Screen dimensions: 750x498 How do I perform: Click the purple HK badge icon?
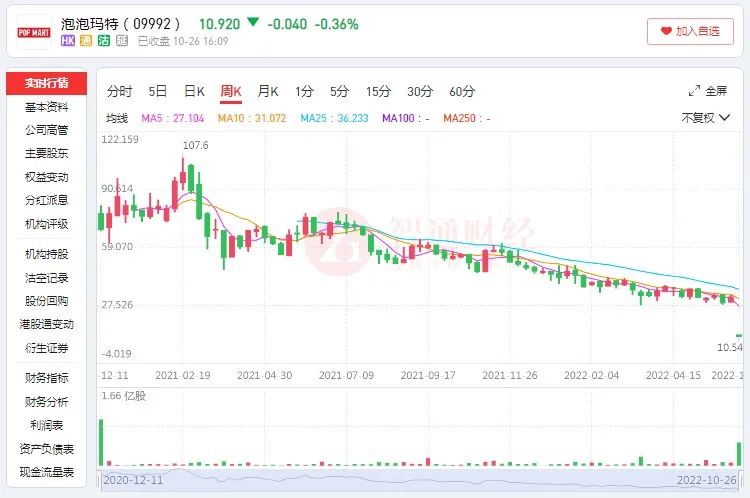point(68,41)
